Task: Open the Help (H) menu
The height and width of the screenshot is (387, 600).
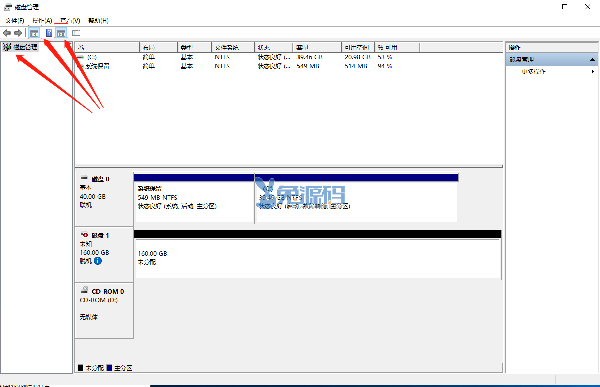Action: [98, 21]
